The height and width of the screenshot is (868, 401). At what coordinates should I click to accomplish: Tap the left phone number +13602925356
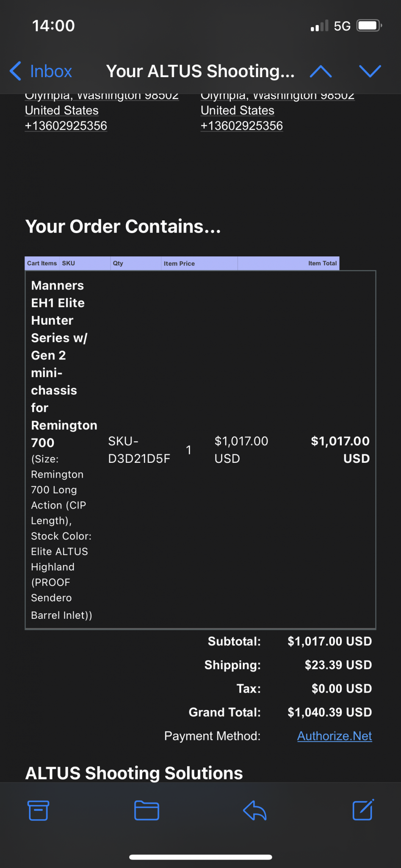pos(66,126)
